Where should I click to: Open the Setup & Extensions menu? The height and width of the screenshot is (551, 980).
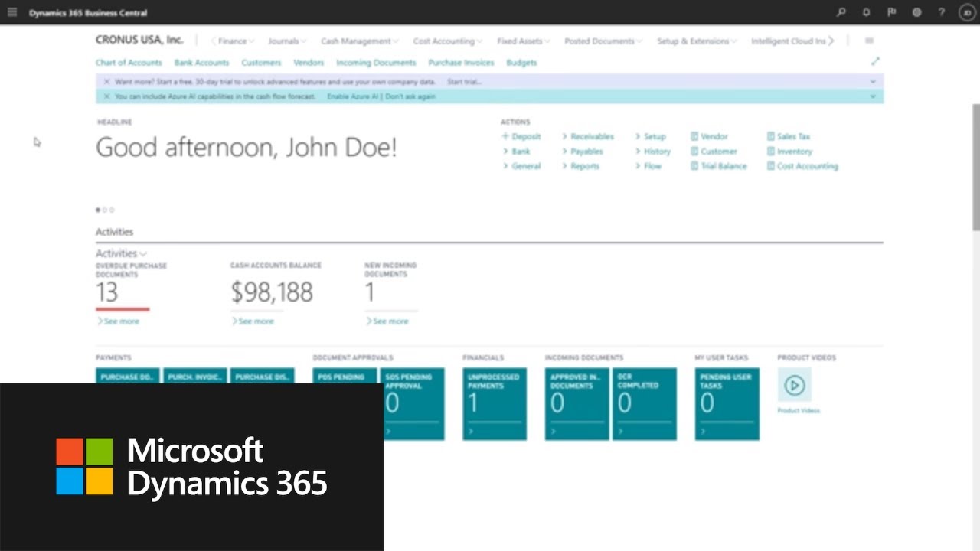click(x=697, y=41)
